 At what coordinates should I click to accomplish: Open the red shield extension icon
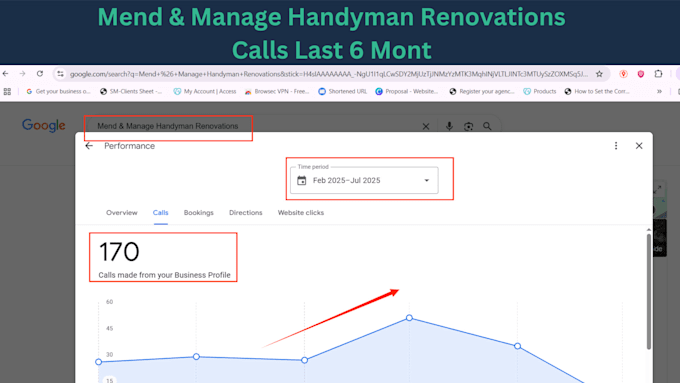(x=641, y=74)
